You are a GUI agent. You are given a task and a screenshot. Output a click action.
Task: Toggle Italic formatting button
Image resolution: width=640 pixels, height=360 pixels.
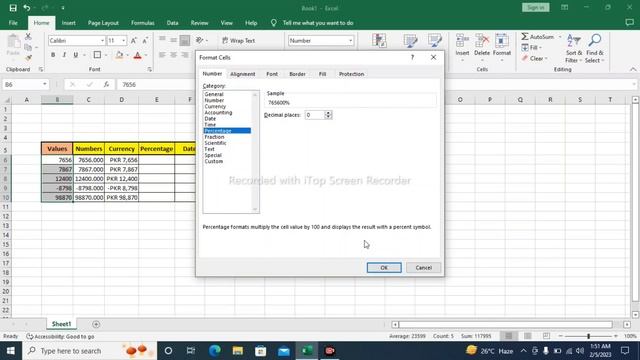tap(64, 55)
